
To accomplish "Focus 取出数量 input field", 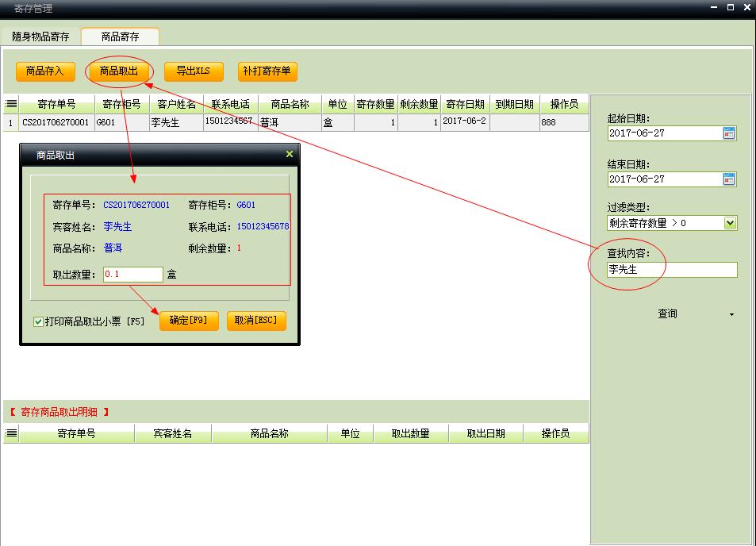I will 133,275.
